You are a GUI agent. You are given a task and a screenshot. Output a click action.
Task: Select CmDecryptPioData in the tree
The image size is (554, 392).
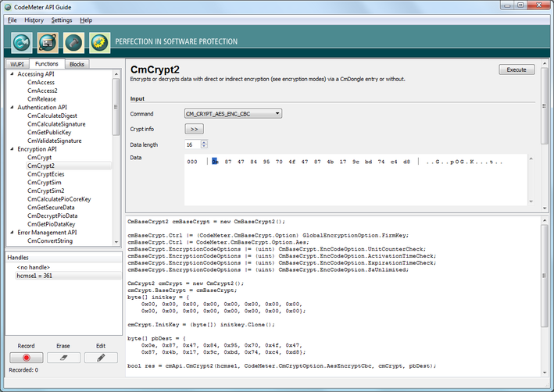[52, 216]
